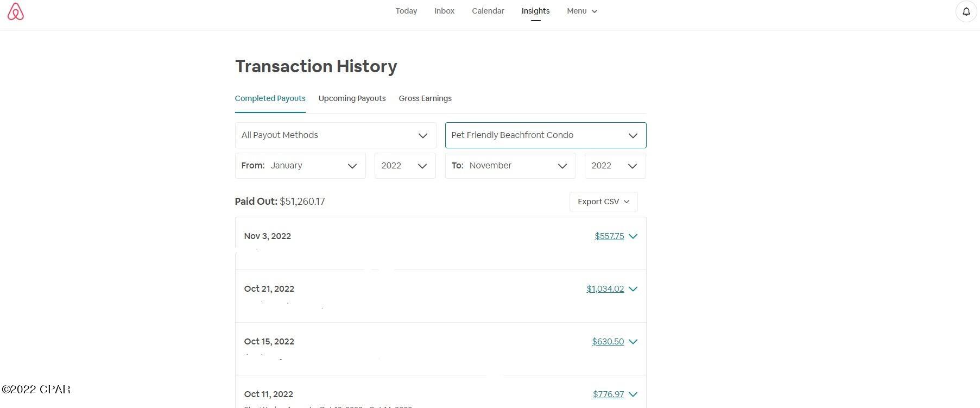Open the $557.75 payout link

[609, 236]
